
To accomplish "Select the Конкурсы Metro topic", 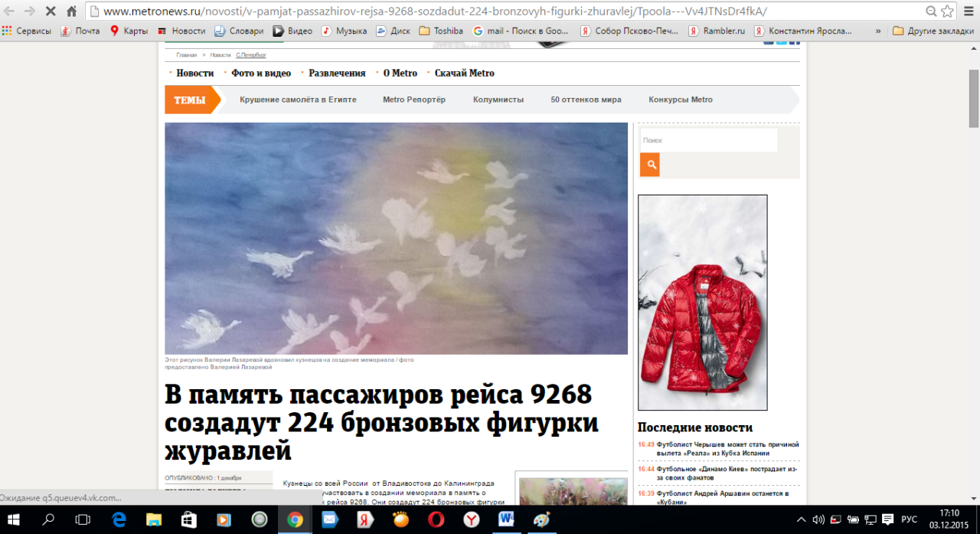I will (x=681, y=100).
